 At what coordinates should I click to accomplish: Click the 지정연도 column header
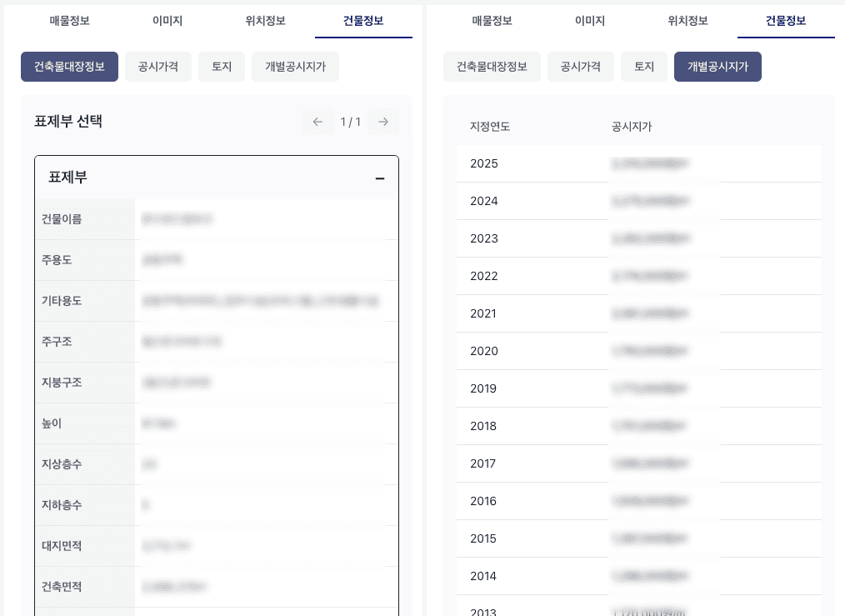pos(490,127)
